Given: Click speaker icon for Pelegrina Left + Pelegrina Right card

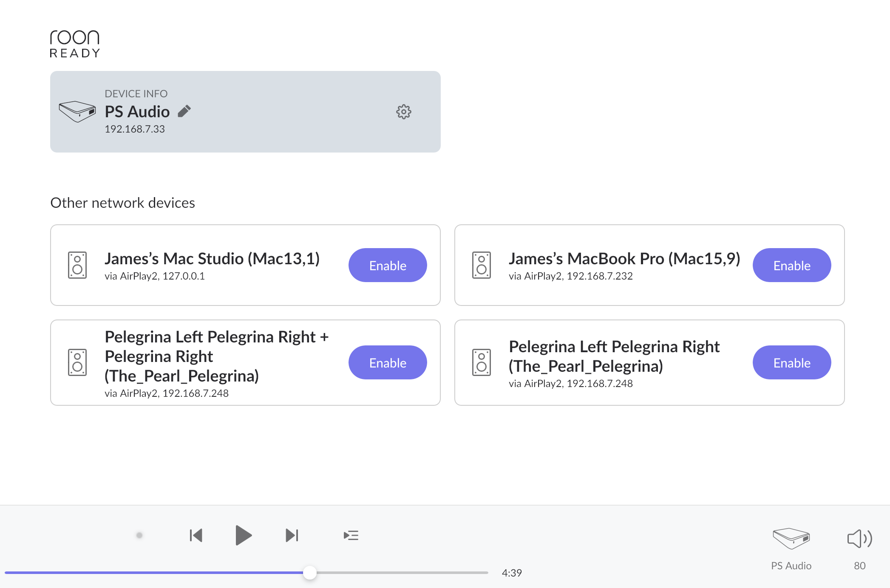Looking at the screenshot, I should (x=77, y=362).
